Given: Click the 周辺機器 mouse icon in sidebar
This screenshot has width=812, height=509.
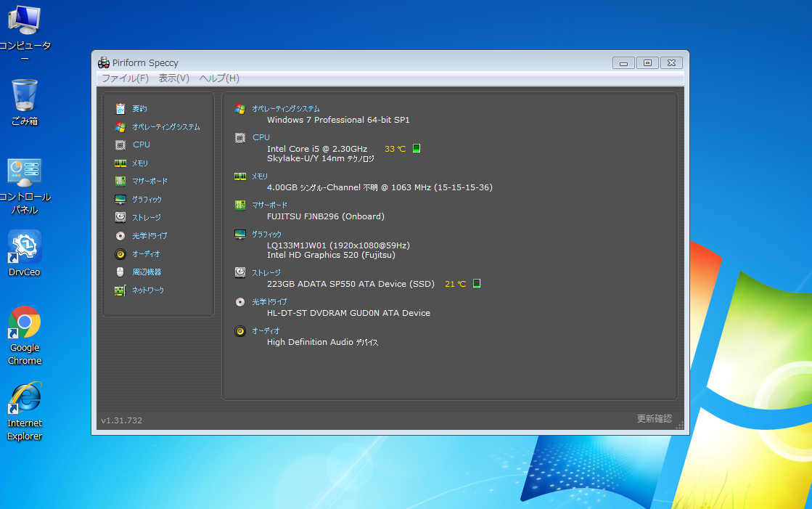Looking at the screenshot, I should click(120, 272).
